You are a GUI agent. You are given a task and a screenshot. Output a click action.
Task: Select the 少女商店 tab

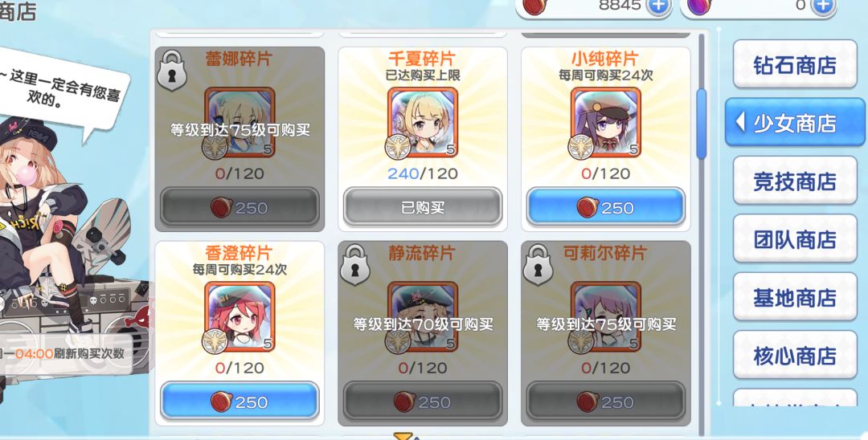[795, 123]
